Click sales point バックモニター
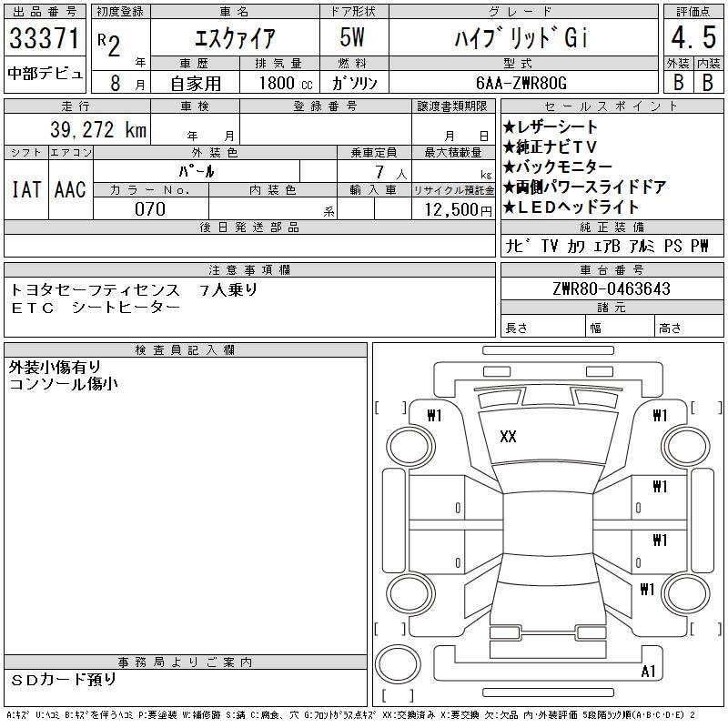The image size is (728, 728). click(558, 167)
